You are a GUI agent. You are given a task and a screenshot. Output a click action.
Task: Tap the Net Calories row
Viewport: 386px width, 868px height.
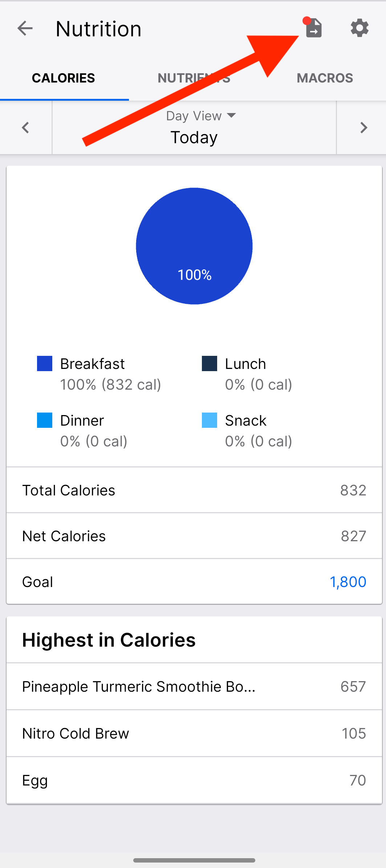pos(194,536)
